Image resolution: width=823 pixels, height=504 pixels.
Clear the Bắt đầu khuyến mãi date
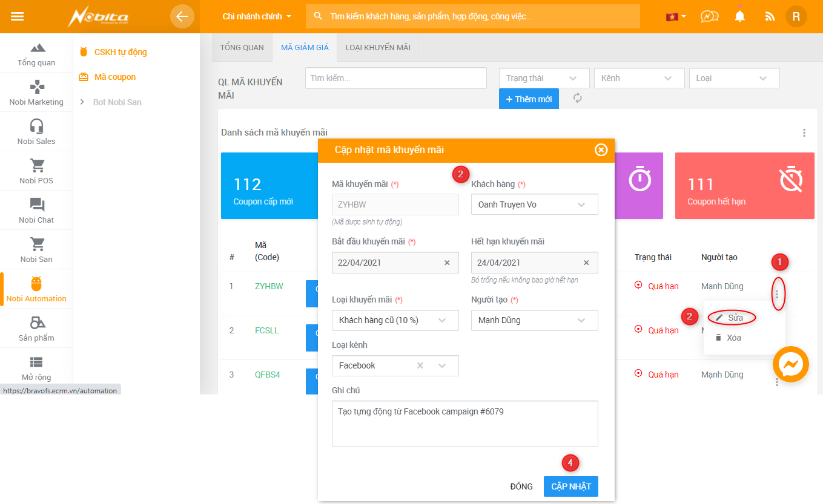(x=447, y=263)
